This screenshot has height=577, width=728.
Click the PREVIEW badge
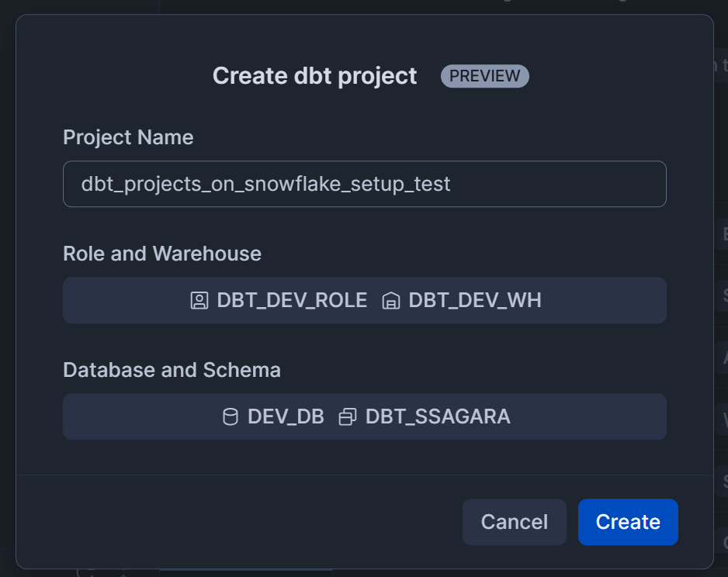pos(485,76)
